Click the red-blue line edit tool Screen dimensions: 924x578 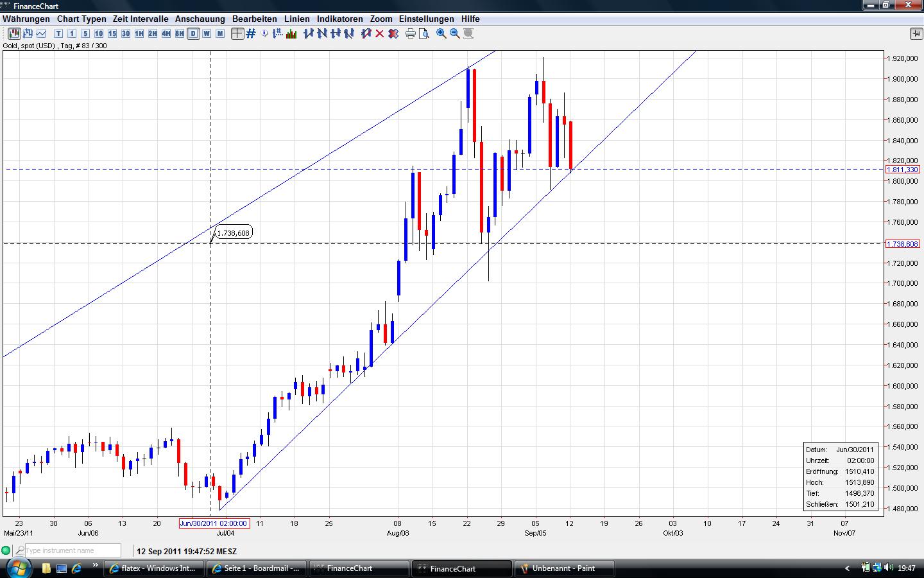pos(366,33)
